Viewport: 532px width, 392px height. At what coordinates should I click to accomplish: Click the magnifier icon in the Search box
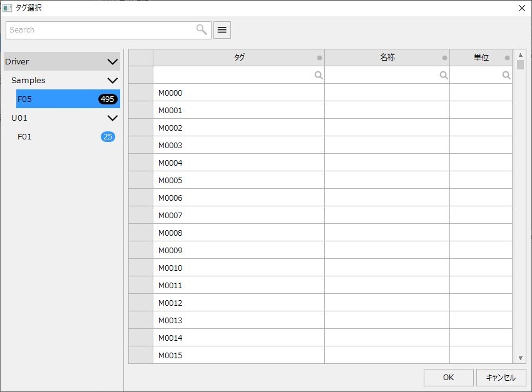201,30
